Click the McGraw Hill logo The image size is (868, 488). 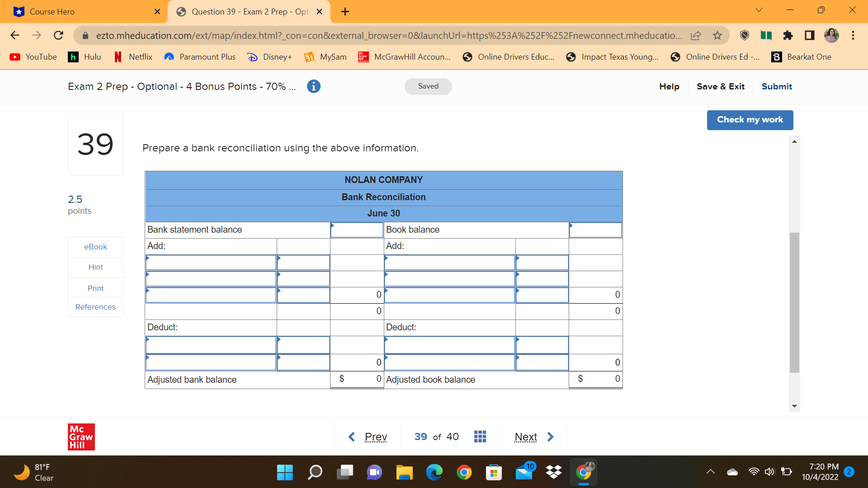pyautogui.click(x=81, y=436)
